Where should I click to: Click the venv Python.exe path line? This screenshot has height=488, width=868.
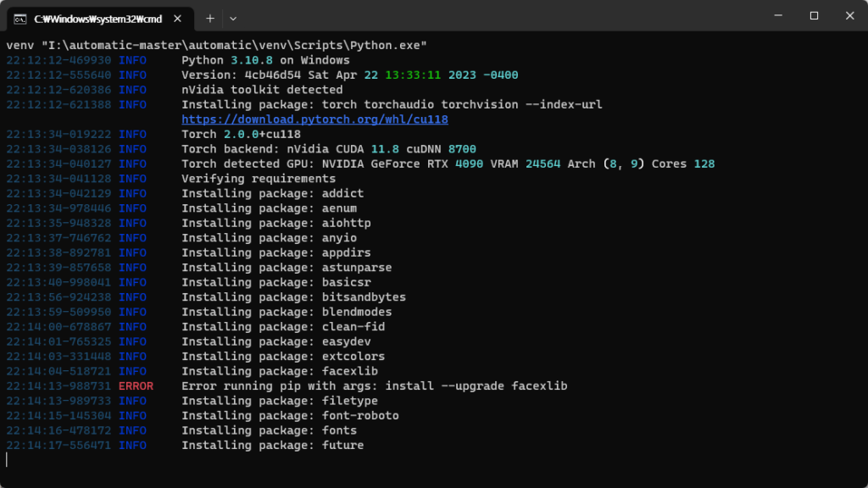point(216,46)
